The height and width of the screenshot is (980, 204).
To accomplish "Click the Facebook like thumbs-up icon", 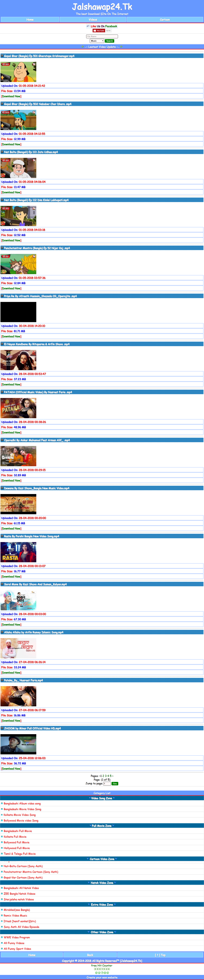I will point(88,26).
